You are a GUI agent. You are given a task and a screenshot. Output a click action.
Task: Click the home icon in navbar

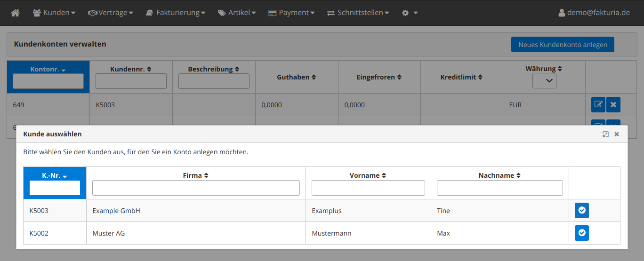coord(15,13)
